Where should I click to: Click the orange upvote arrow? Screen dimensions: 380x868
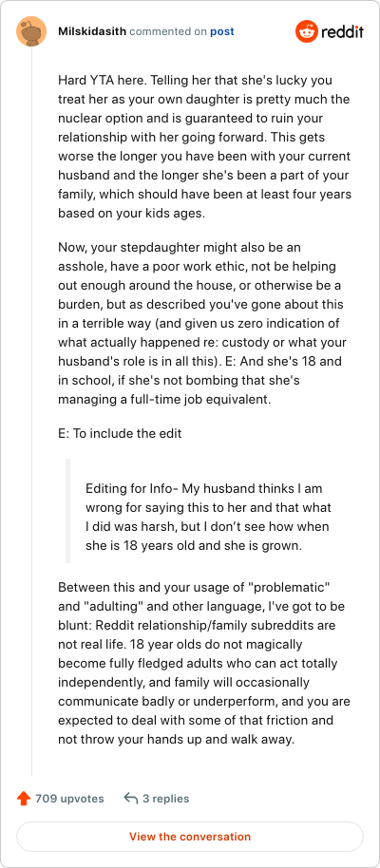(23, 799)
